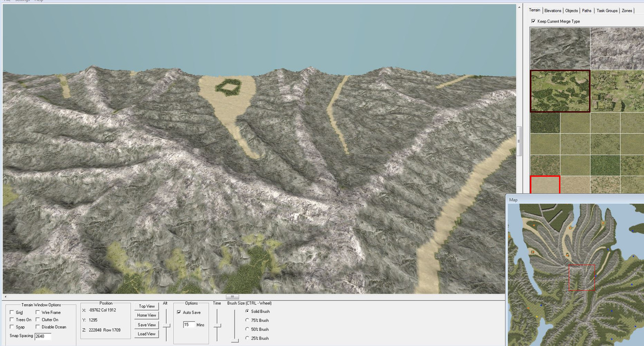The height and width of the screenshot is (346, 644).
Task: Switch to the Terrain tab
Action: tap(534, 10)
